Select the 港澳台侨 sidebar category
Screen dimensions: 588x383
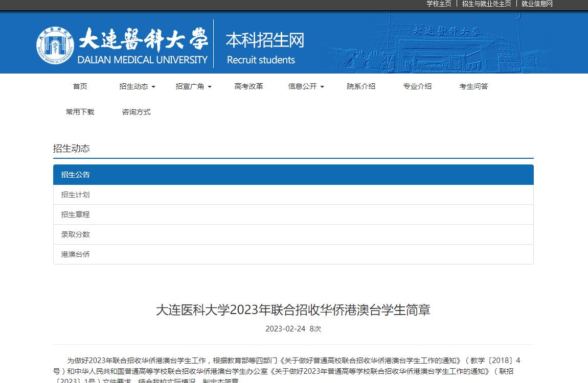coord(293,254)
